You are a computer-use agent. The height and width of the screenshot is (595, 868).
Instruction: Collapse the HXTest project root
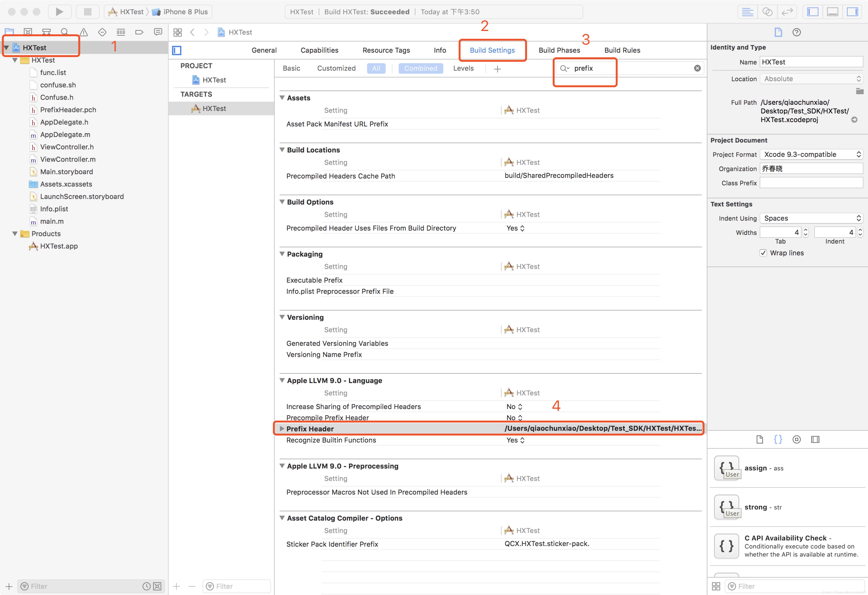pyautogui.click(x=6, y=48)
